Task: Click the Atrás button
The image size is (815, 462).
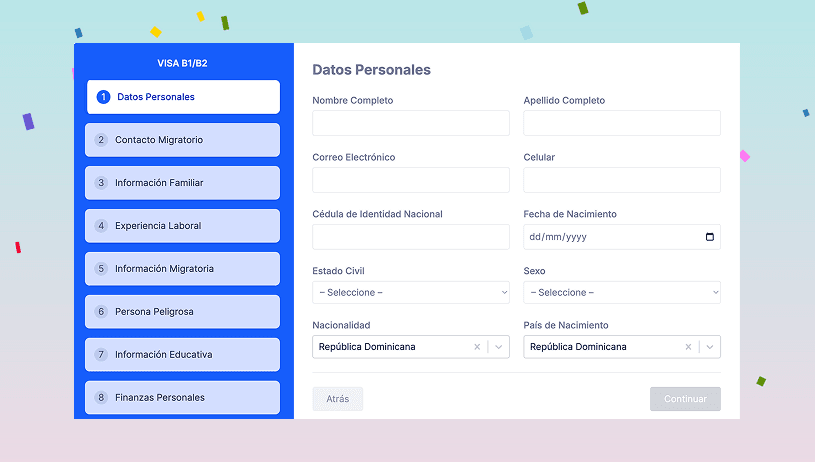Action: [x=338, y=399]
